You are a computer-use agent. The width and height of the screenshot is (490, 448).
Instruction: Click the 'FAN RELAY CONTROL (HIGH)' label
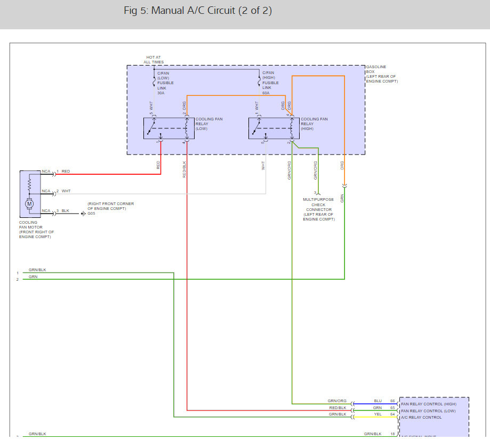click(x=429, y=404)
